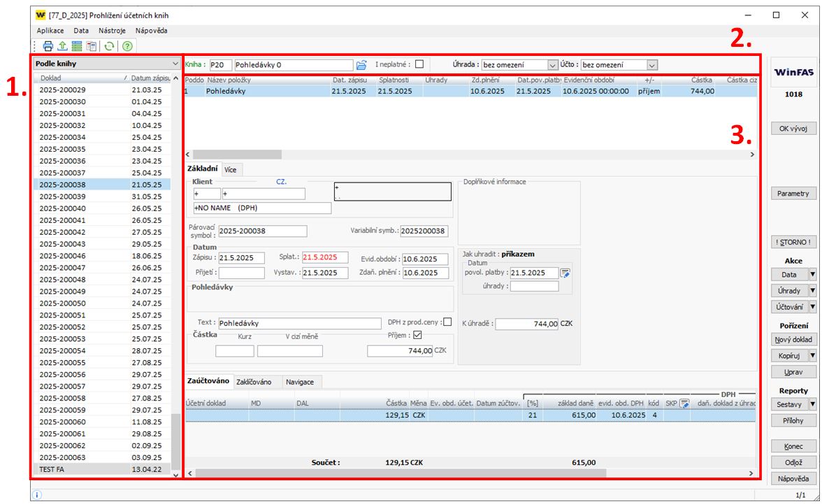Expand the Úhrady button arrow
Viewport: 822px width, 504px height.
click(x=812, y=291)
